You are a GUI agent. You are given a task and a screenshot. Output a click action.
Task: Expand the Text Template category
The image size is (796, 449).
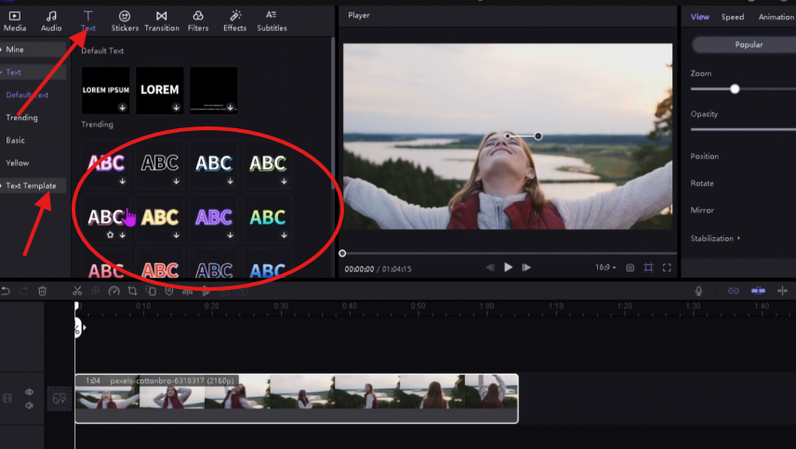point(32,185)
